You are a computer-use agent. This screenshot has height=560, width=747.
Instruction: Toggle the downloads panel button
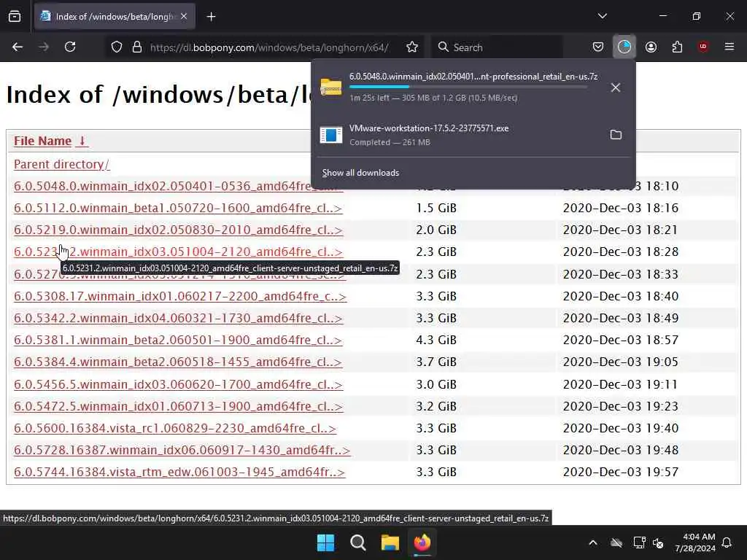[624, 47]
